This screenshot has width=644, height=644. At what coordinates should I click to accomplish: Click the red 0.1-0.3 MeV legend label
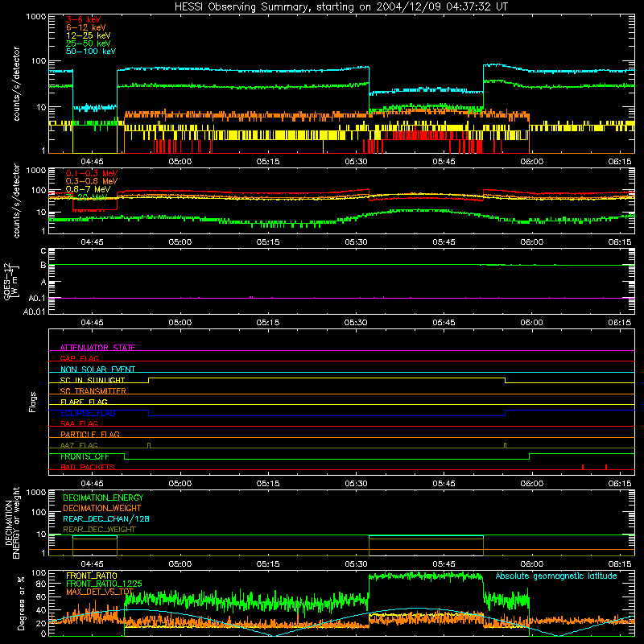(x=92, y=173)
